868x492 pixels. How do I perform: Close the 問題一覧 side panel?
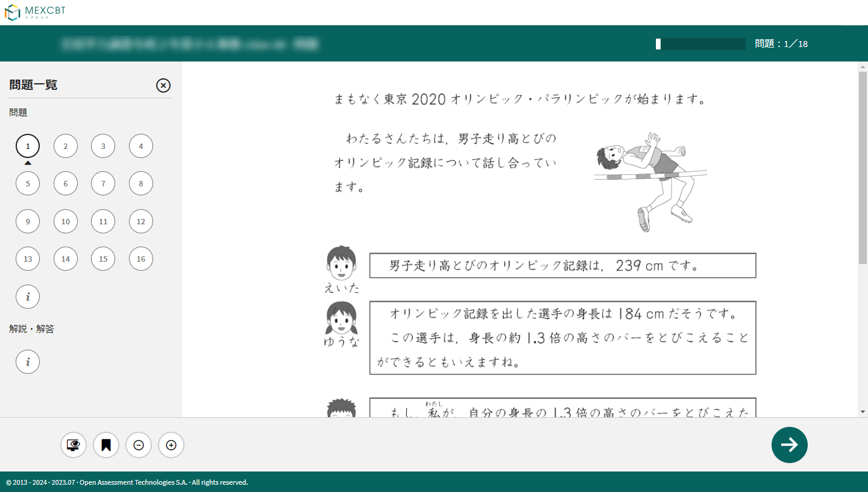pos(163,86)
